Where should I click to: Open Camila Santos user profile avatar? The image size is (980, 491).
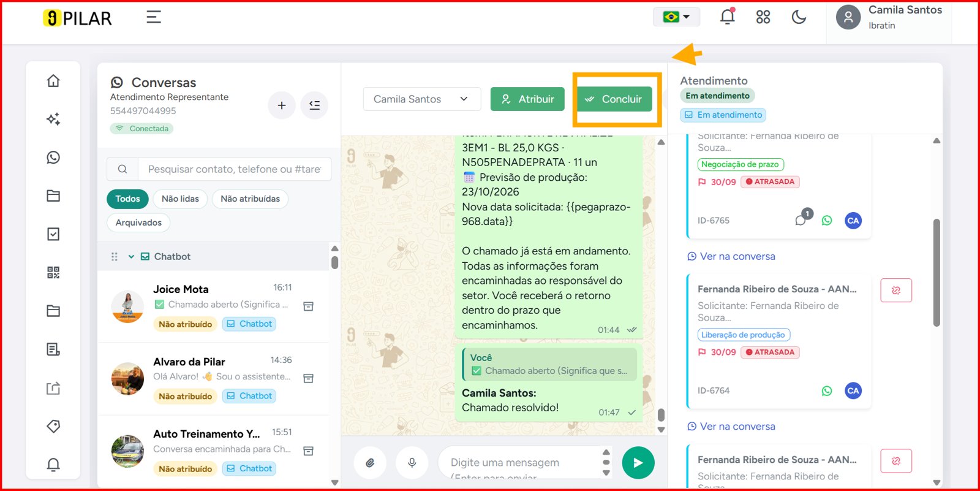[848, 17]
